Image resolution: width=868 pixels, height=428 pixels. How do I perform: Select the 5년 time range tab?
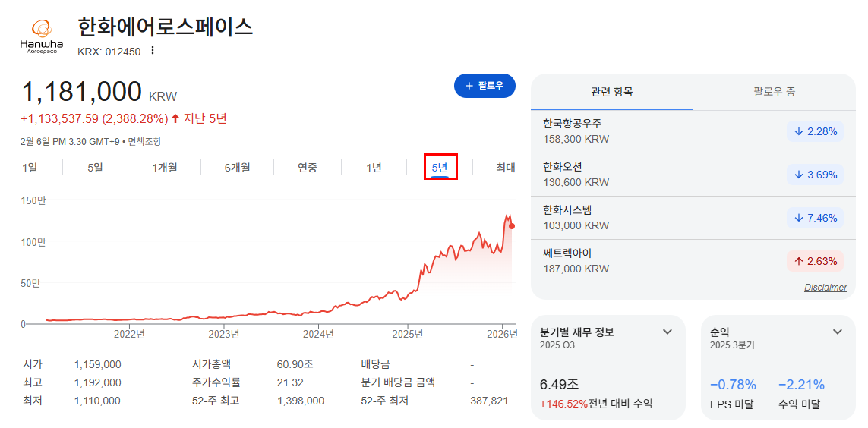tap(440, 168)
